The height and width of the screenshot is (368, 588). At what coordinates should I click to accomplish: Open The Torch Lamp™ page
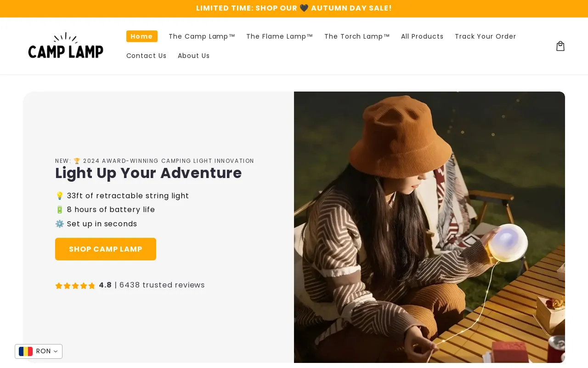pos(357,36)
